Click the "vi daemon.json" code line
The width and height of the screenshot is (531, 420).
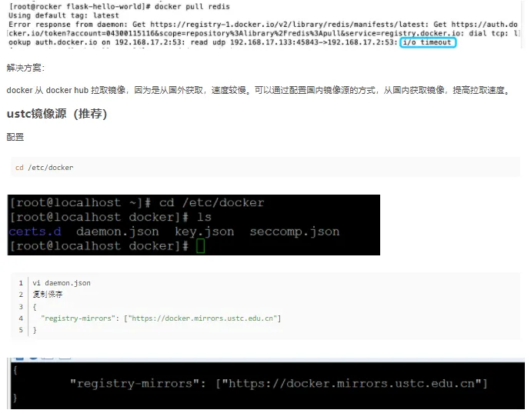pyautogui.click(x=62, y=283)
